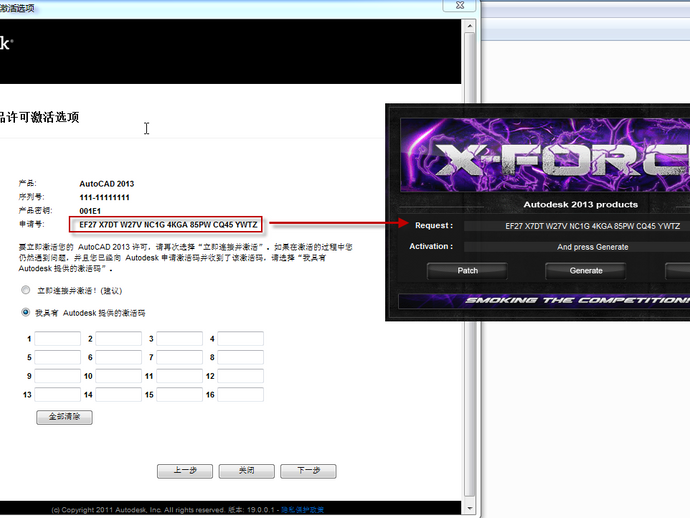690x518 pixels.
Task: Click activation code field number 16
Action: tap(240, 395)
